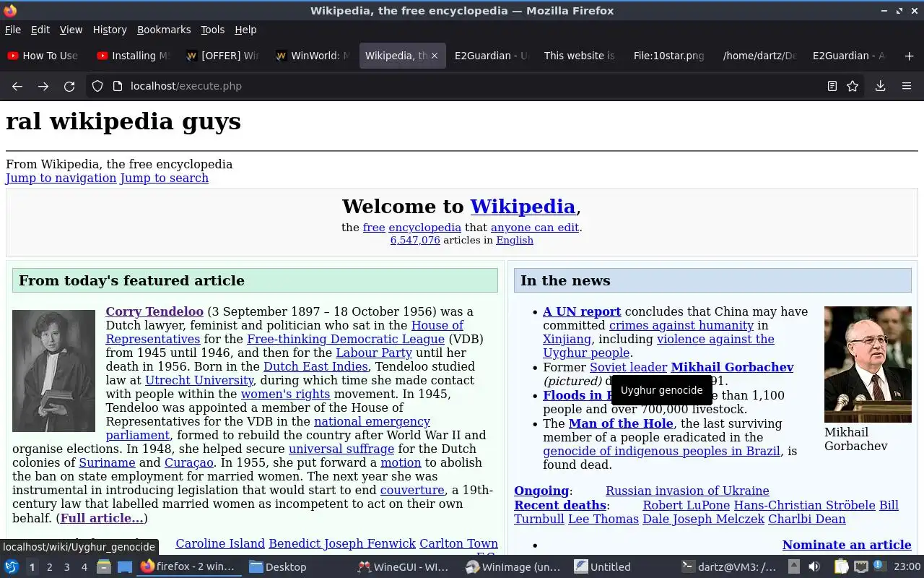Click the 'Nominate an article' link

[x=847, y=545]
